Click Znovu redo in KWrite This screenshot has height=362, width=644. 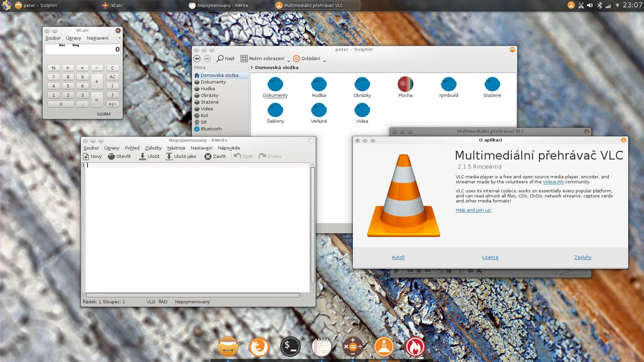[270, 157]
